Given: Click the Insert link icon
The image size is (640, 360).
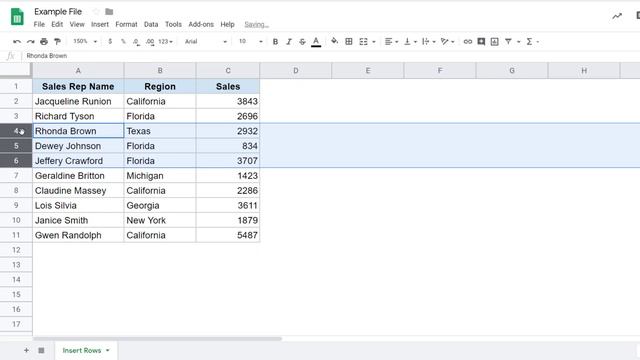Looking at the screenshot, I should [x=468, y=42].
